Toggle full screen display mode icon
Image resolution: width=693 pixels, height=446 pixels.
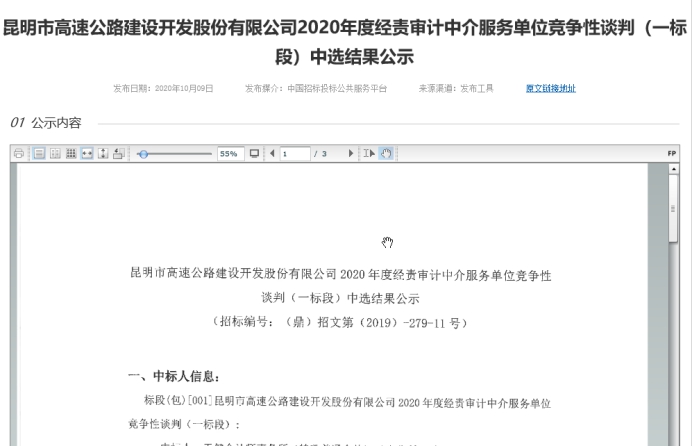pyautogui.click(x=254, y=154)
